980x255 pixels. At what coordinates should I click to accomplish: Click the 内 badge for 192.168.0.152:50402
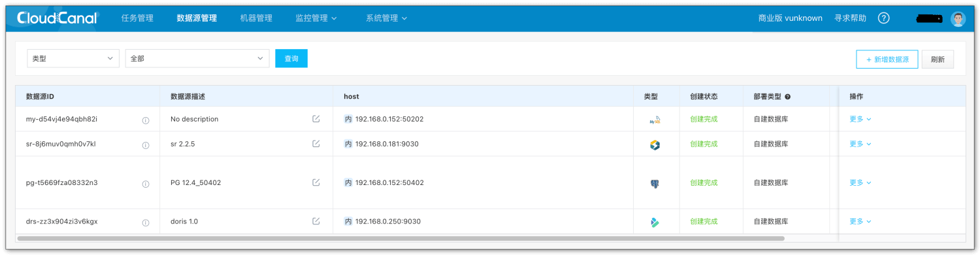tap(348, 182)
